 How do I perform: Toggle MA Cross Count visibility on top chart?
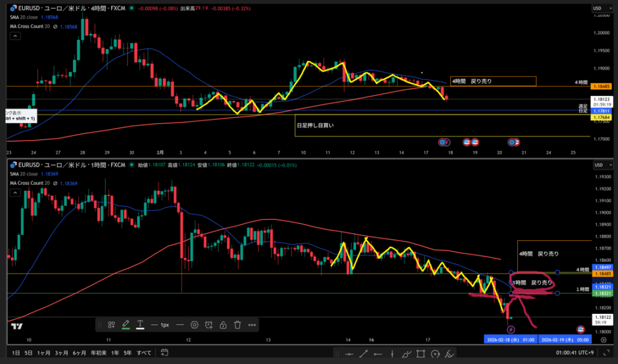tap(56, 26)
